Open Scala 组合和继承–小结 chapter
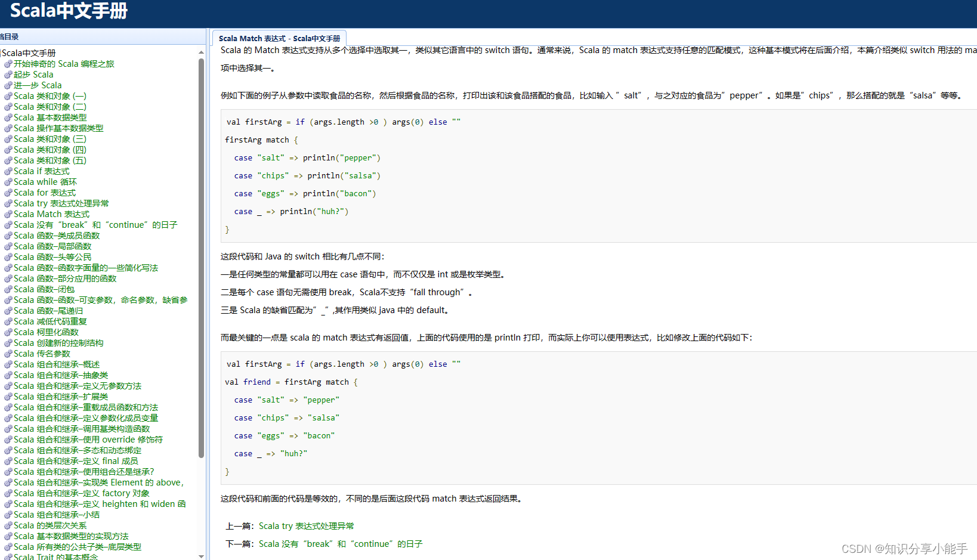The height and width of the screenshot is (560, 977). (x=57, y=515)
